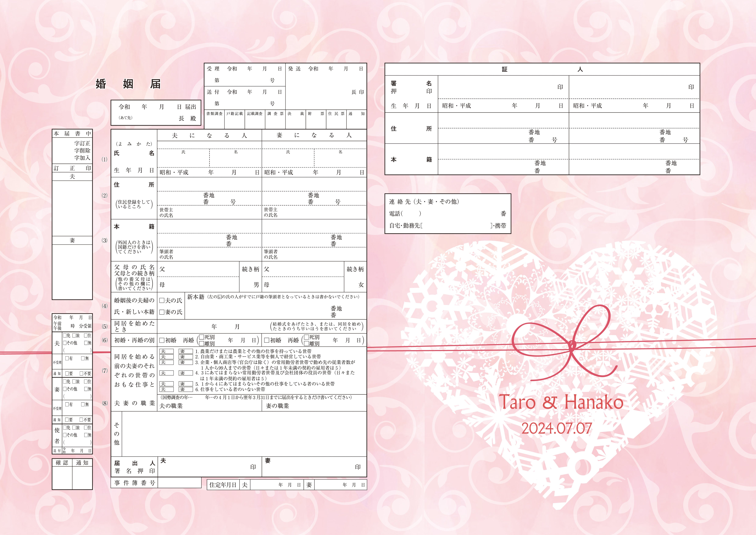756x535 pixels.
Task: Check 初婚 in the husband's column
Action: pos(162,340)
